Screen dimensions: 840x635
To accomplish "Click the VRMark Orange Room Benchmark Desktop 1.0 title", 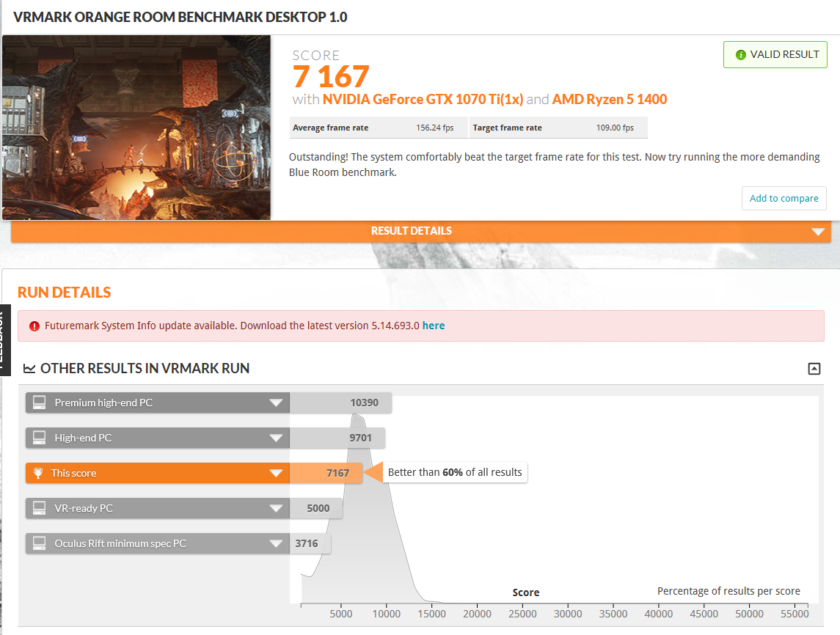I will coord(180,17).
